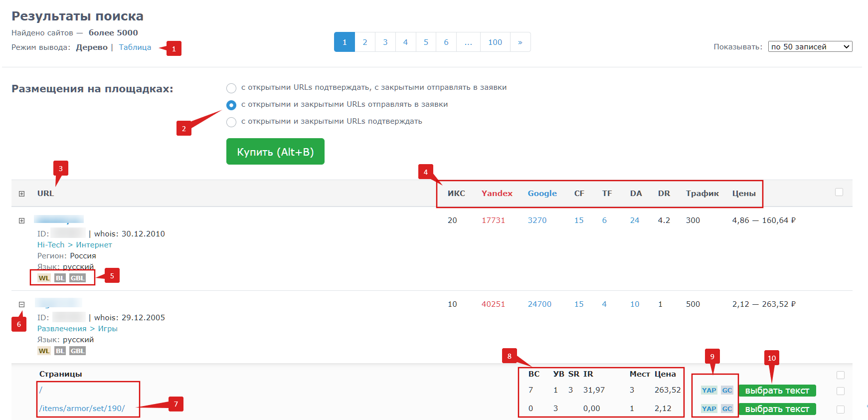
Task: Sort by the Цены column header
Action: pyautogui.click(x=744, y=194)
